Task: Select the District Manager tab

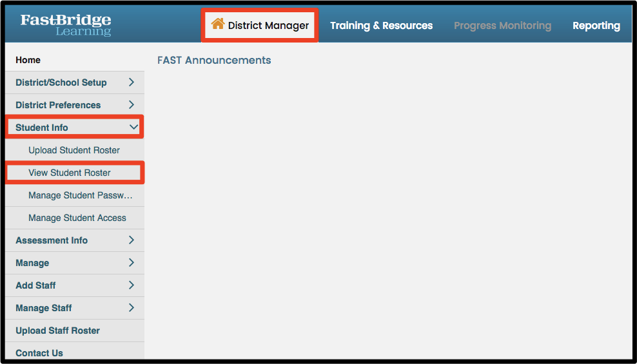Action: click(260, 25)
